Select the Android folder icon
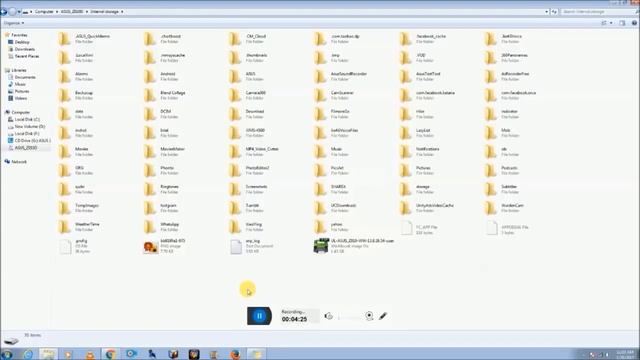This screenshot has width=640, height=360. click(x=150, y=76)
